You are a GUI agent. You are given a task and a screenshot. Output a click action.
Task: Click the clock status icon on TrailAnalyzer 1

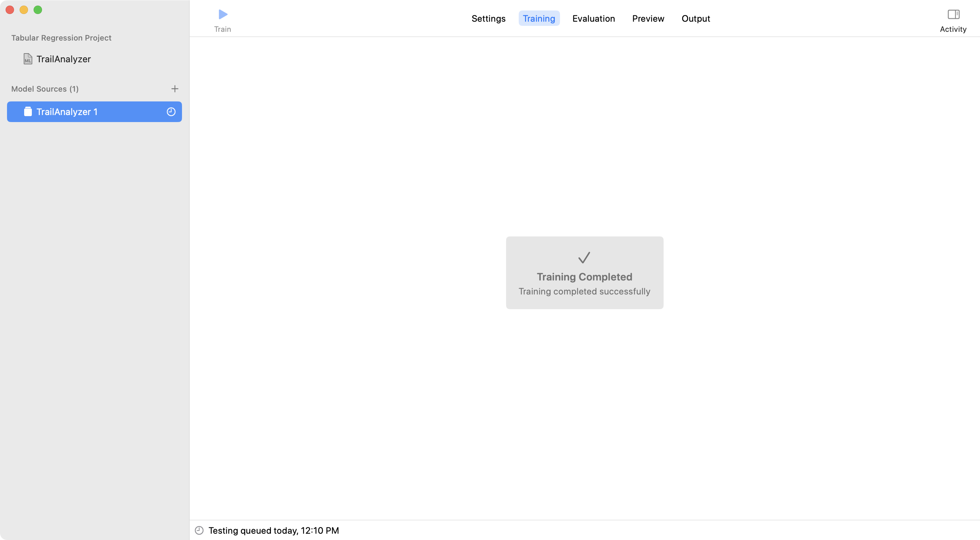[171, 112]
